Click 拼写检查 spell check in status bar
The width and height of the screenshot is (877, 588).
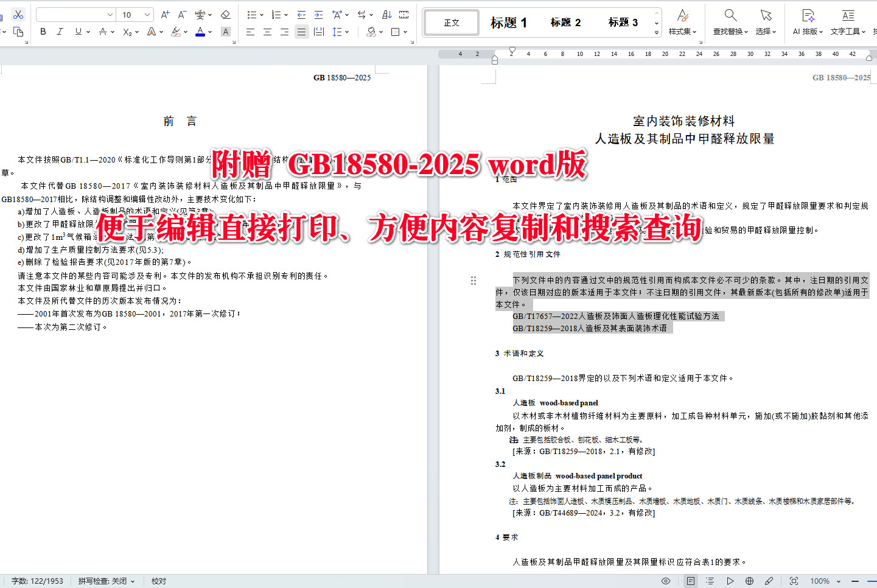[x=102, y=581]
